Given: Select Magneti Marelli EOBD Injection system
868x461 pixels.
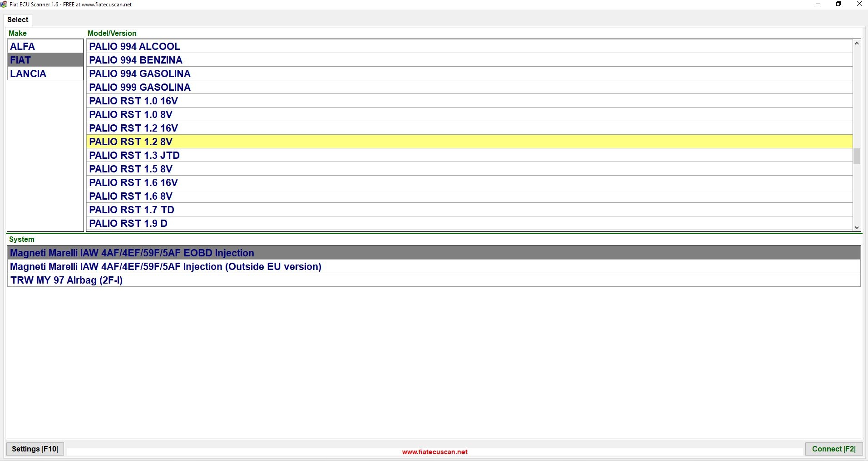Looking at the screenshot, I should [434, 253].
